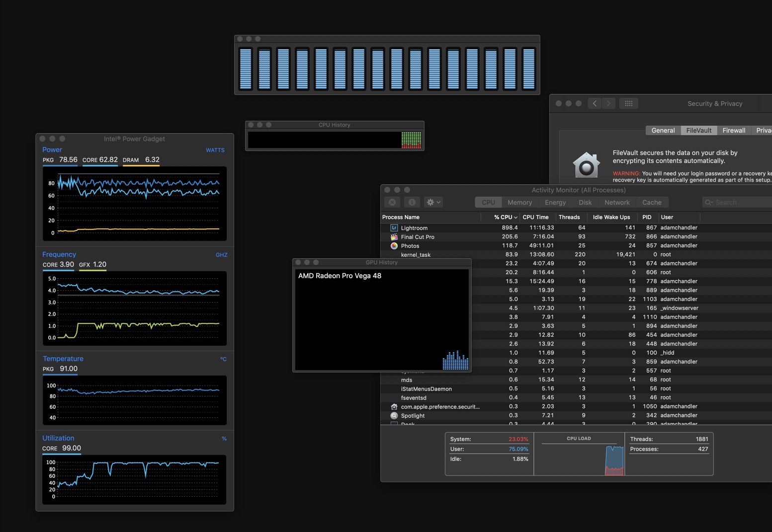The width and height of the screenshot is (772, 532).
Task: Click the Lightroom app icon in the process list
Action: [x=394, y=228]
